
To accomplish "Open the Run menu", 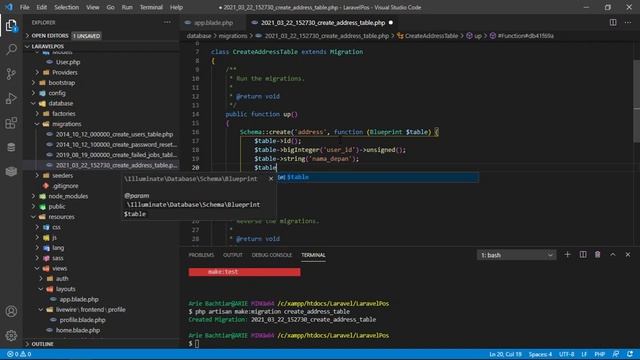I will click(127, 7).
